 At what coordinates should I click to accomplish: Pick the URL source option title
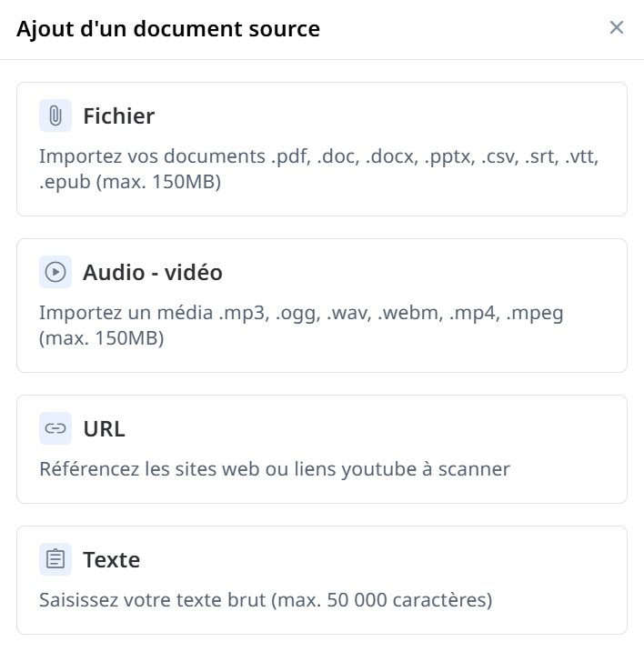(x=104, y=429)
